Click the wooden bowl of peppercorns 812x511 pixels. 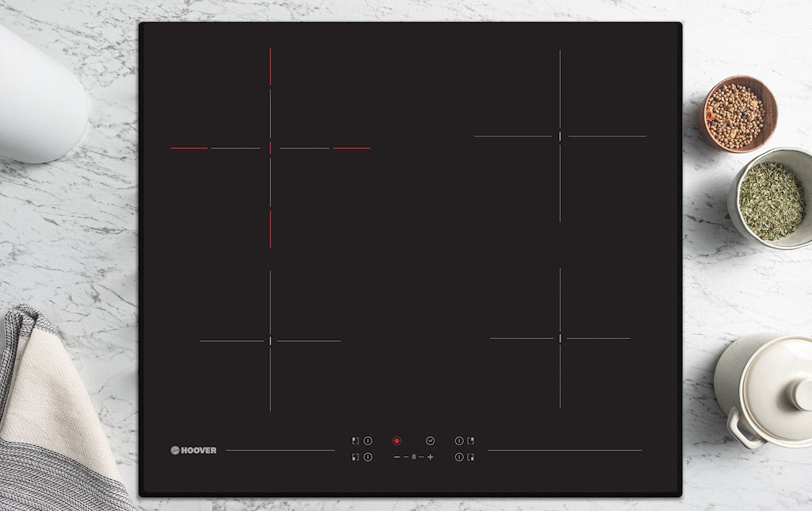pyautogui.click(x=737, y=114)
